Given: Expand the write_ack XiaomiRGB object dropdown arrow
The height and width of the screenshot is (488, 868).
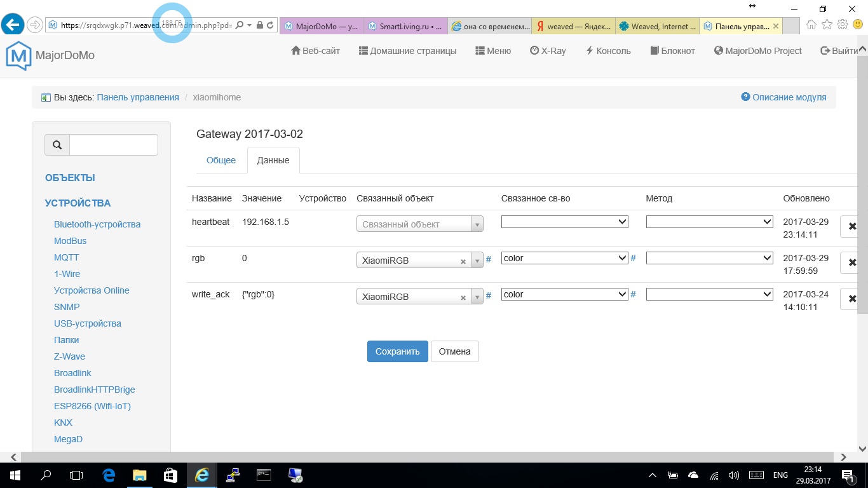Looking at the screenshot, I should pos(477,297).
